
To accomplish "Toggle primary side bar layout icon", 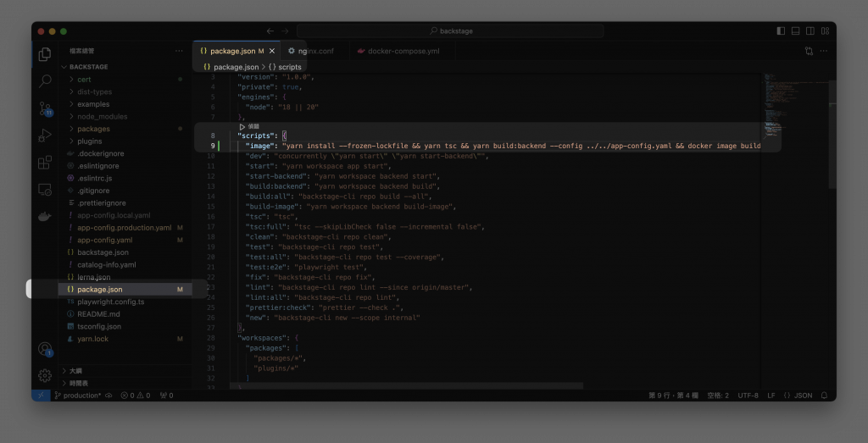I will 781,31.
